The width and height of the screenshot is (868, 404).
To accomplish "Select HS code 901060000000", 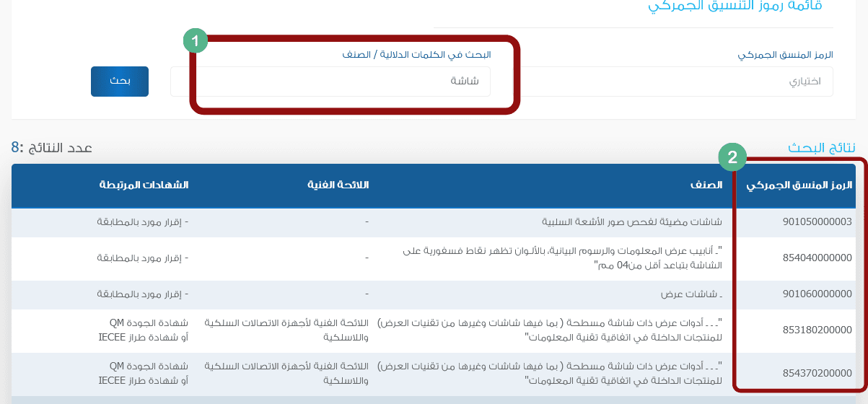I will pyautogui.click(x=817, y=294).
